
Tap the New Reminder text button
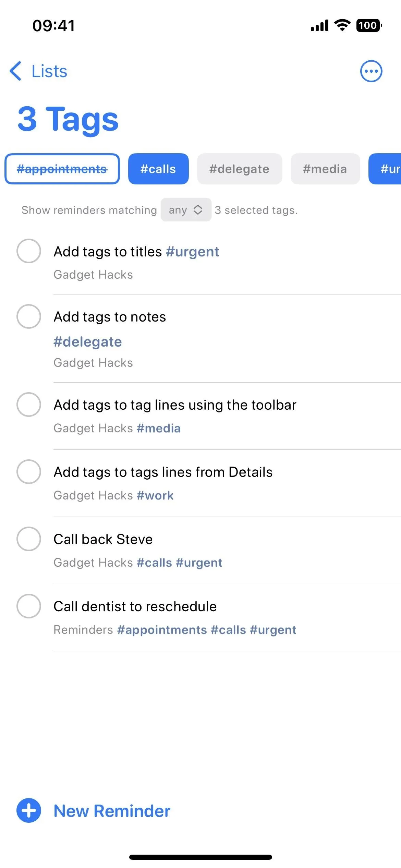[x=112, y=811]
